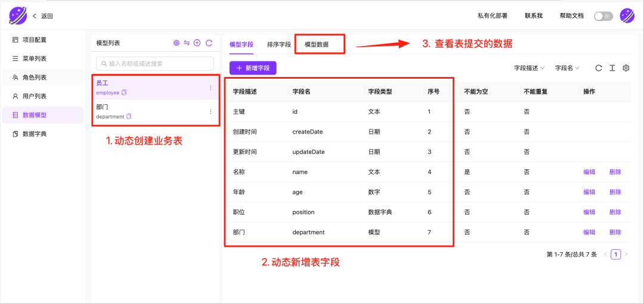Click the table density icon
Image resolution: width=644 pixels, height=304 pixels.
[612, 68]
